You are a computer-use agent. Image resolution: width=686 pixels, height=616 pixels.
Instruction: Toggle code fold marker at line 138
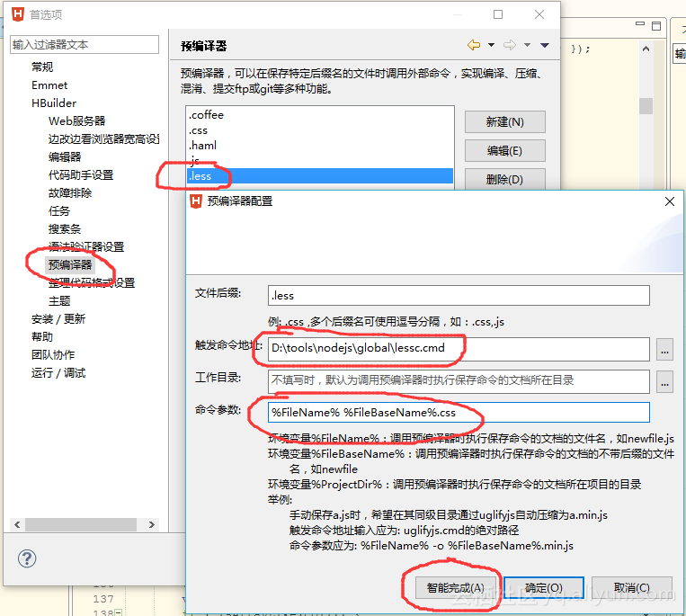pos(118,612)
